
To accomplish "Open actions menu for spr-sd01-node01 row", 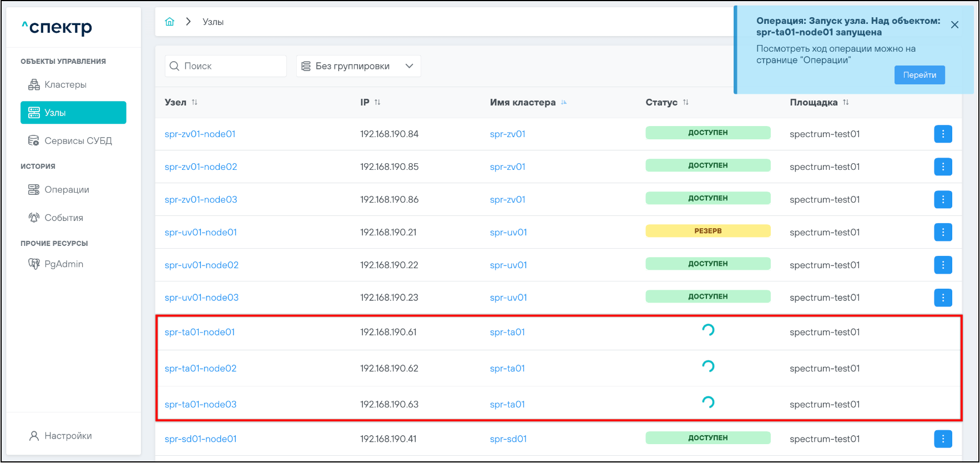I will [942, 439].
